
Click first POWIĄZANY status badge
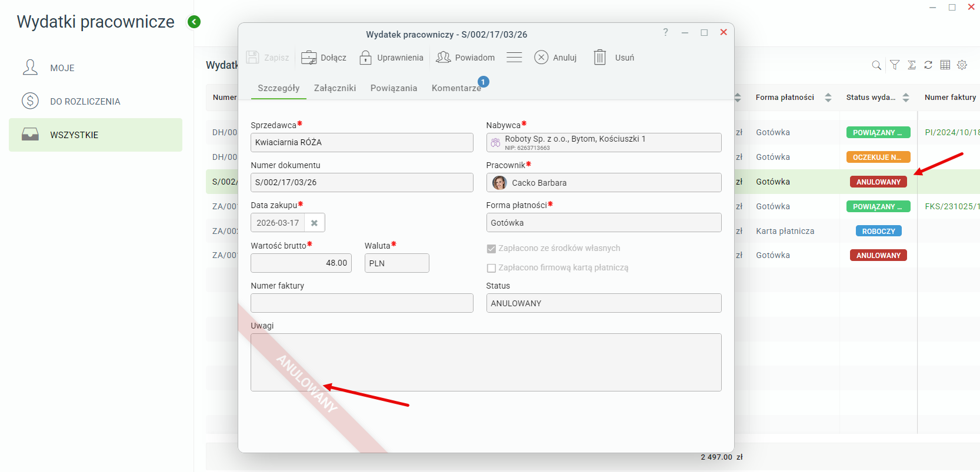coord(878,132)
